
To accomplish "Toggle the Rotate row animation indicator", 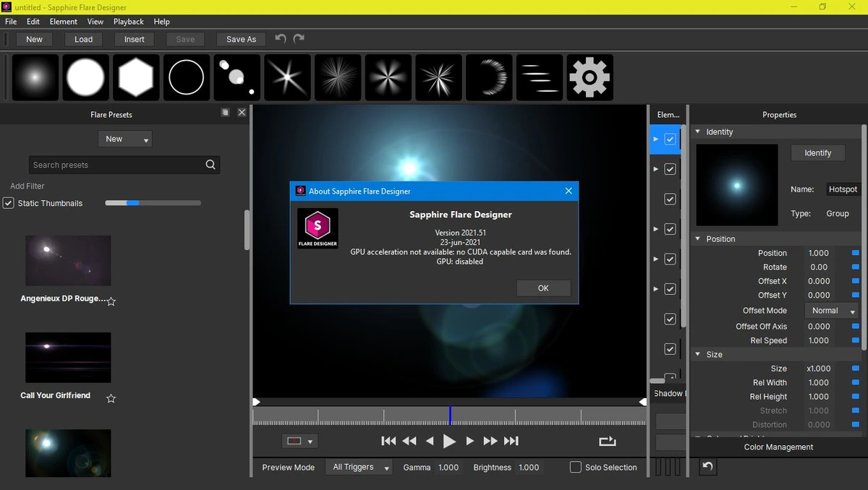I will pos(856,267).
